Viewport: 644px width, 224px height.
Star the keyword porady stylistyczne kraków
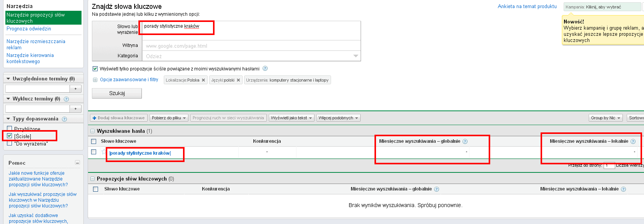pos(103,152)
